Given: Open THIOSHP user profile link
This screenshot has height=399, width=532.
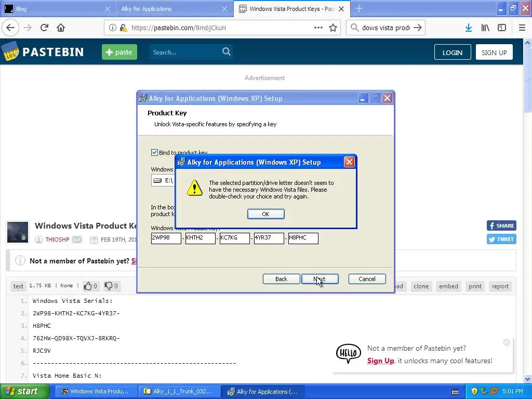Looking at the screenshot, I should (x=57, y=240).
